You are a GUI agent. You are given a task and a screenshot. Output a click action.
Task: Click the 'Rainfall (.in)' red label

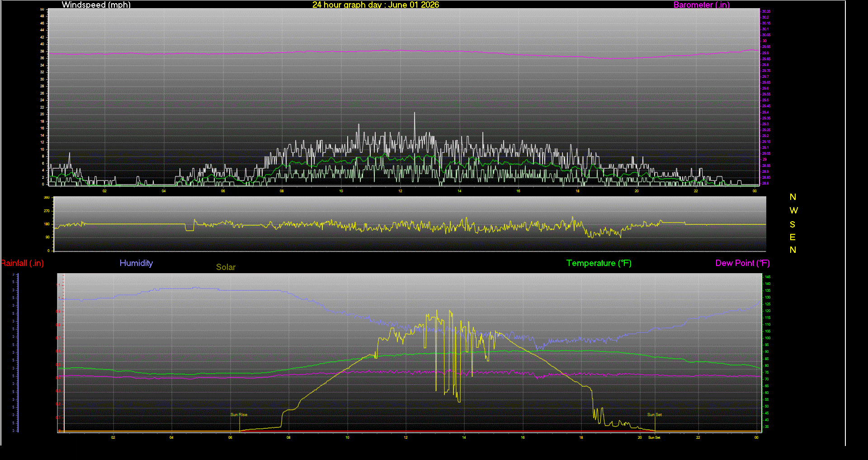pos(22,263)
